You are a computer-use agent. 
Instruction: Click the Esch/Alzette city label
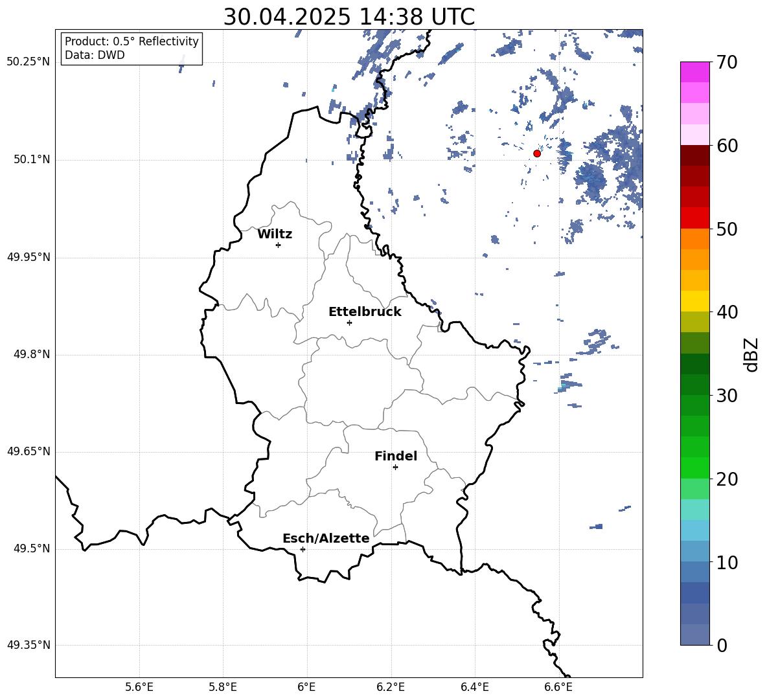326,538
